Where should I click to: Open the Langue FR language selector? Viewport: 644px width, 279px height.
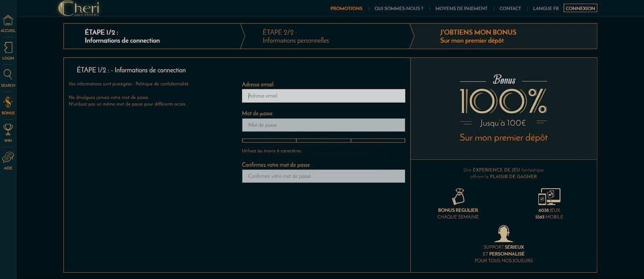click(546, 9)
